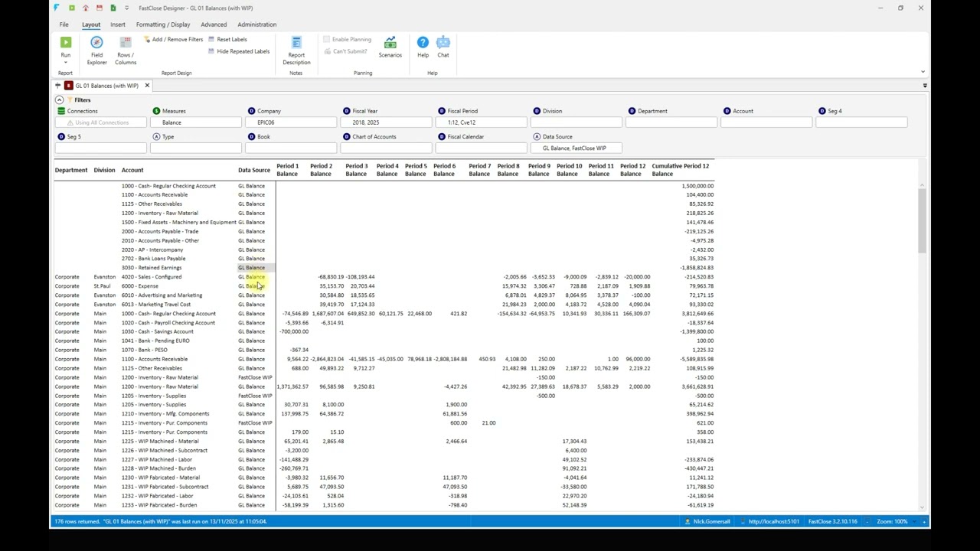Click the Type attribute A icon
980x551 pixels.
point(156,137)
